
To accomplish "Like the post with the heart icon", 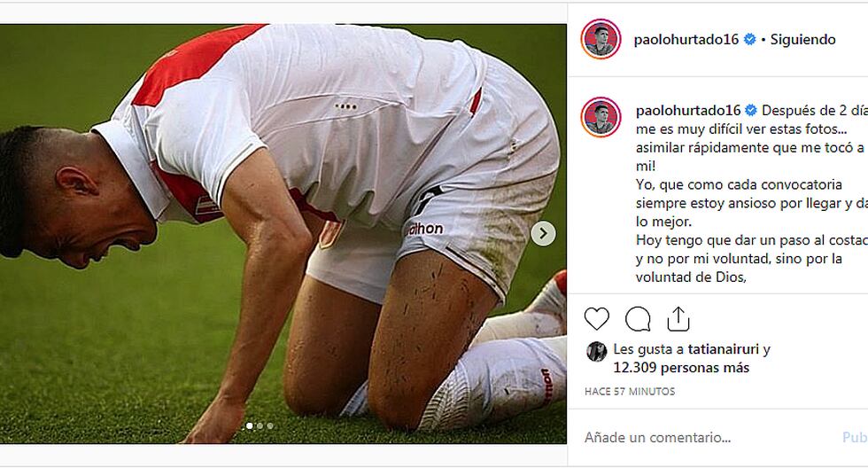I will [597, 319].
